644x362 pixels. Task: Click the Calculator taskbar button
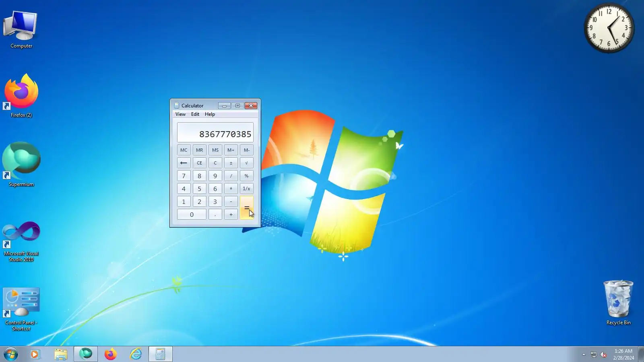click(x=161, y=354)
